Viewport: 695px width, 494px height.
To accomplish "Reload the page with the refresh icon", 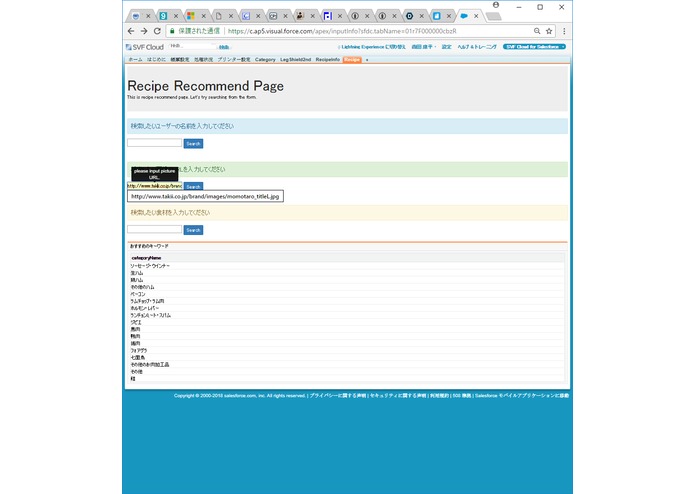I will [x=157, y=31].
